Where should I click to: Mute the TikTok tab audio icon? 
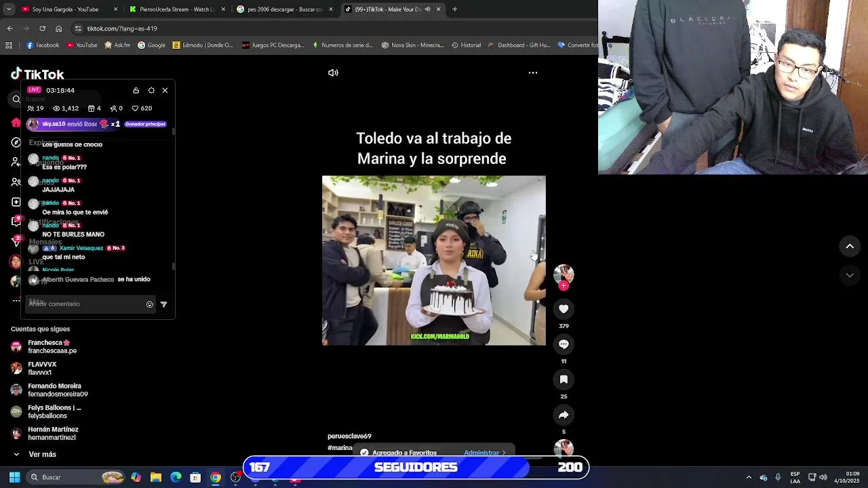[427, 9]
